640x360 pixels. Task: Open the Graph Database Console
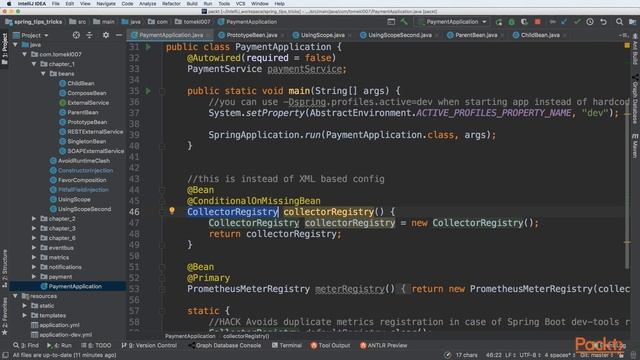tap(224, 345)
